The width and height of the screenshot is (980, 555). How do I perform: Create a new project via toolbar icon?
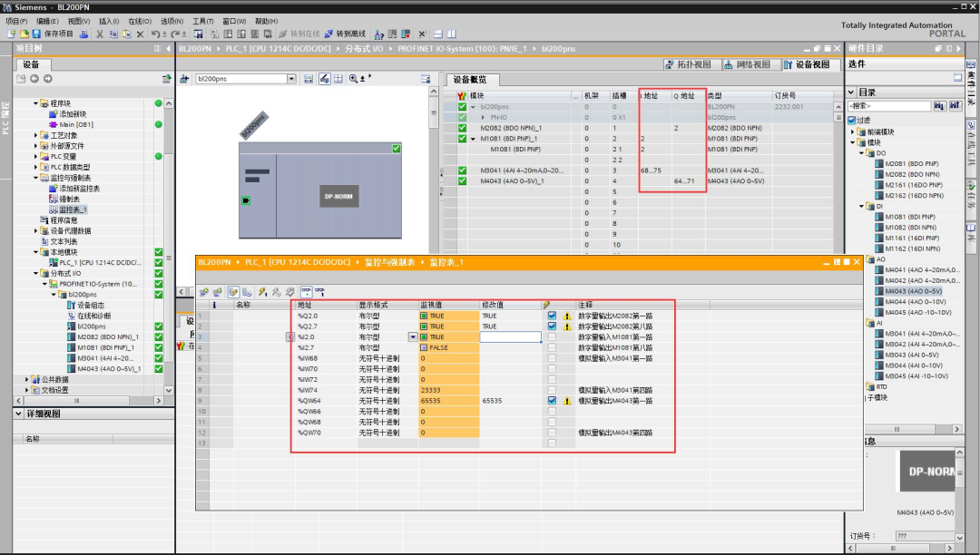point(11,34)
